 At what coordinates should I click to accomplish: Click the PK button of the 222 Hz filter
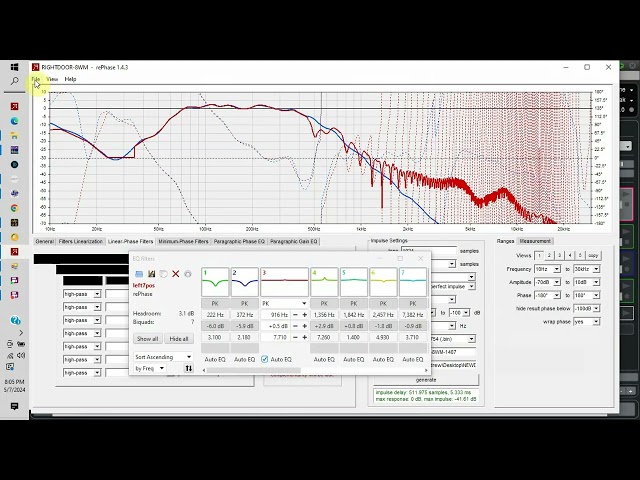pos(215,303)
